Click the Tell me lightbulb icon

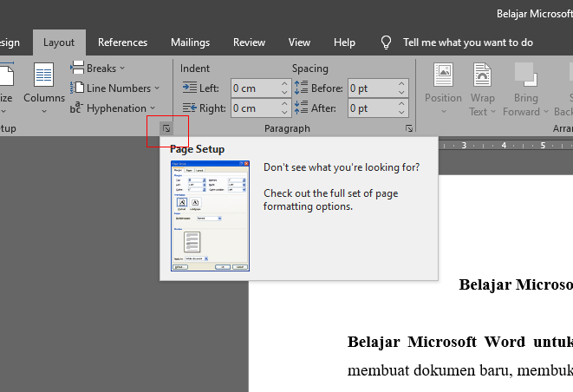[x=386, y=42]
